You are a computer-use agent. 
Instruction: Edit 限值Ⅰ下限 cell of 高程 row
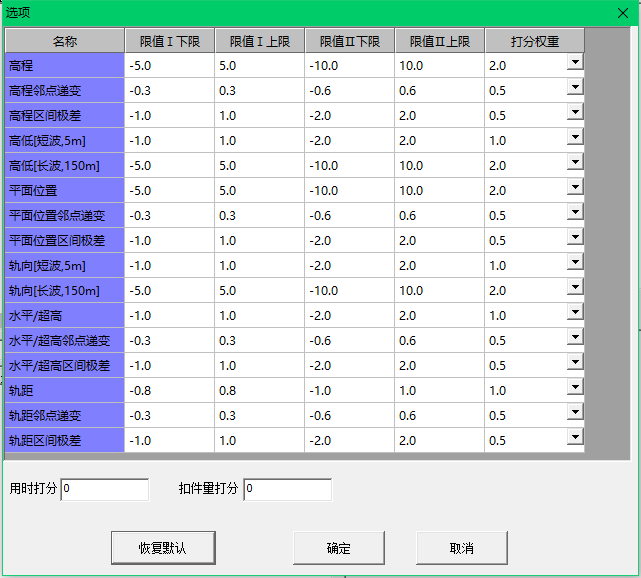tap(170, 65)
